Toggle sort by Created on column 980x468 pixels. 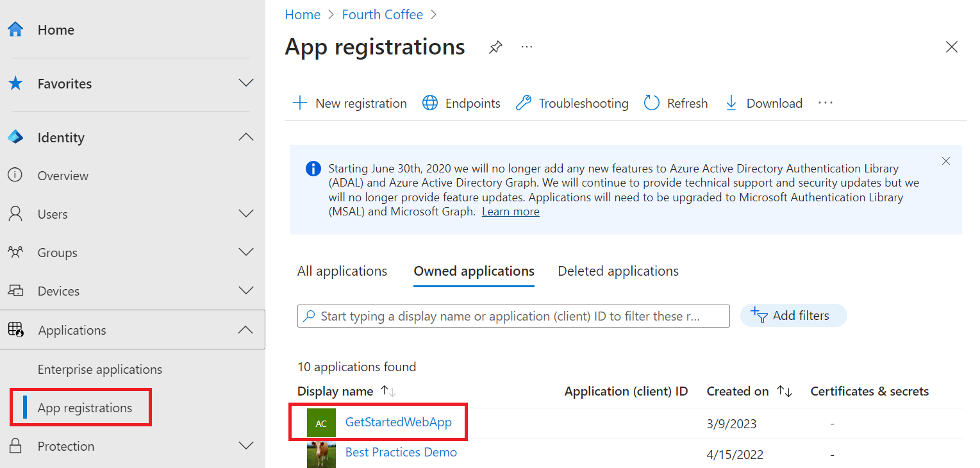tap(785, 391)
